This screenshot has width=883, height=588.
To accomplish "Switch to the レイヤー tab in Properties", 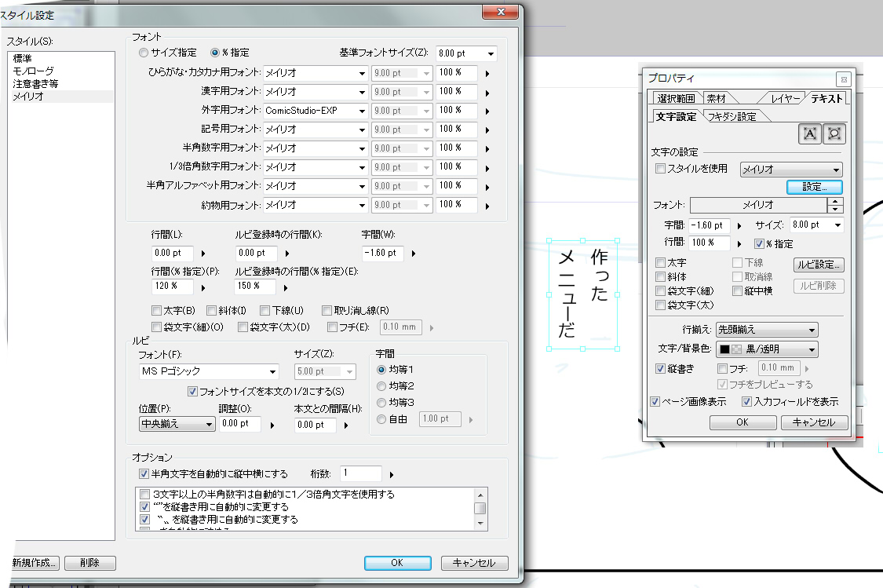I will tap(785, 98).
